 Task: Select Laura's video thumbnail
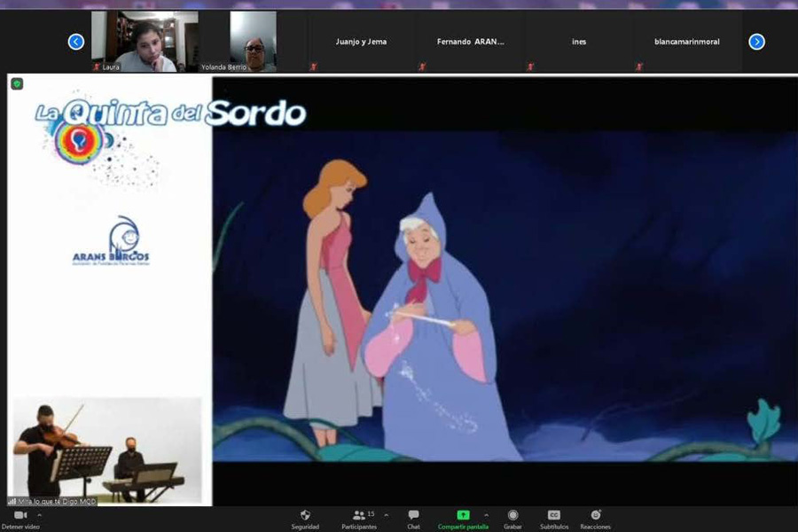click(145, 42)
